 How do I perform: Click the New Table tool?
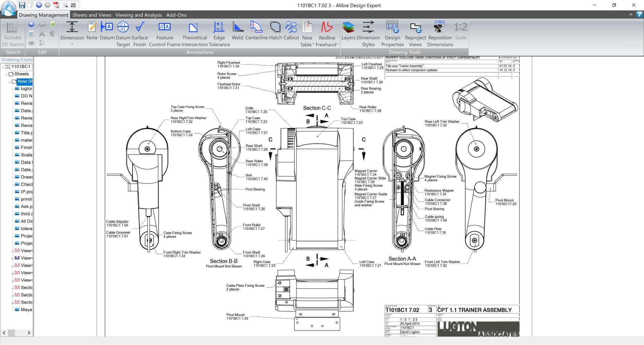click(x=307, y=31)
